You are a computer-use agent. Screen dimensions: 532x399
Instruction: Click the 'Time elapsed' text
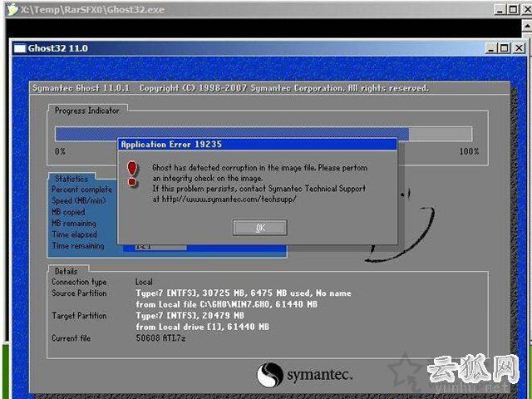click(74, 234)
